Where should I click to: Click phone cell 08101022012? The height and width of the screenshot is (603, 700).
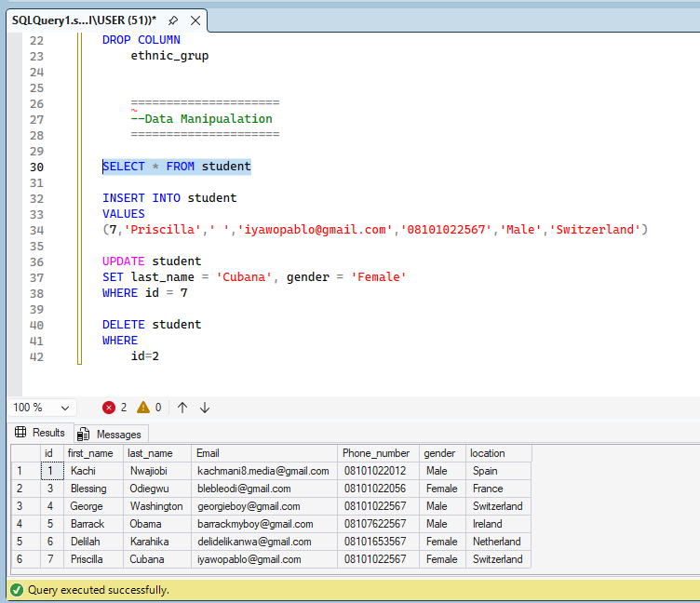379,471
